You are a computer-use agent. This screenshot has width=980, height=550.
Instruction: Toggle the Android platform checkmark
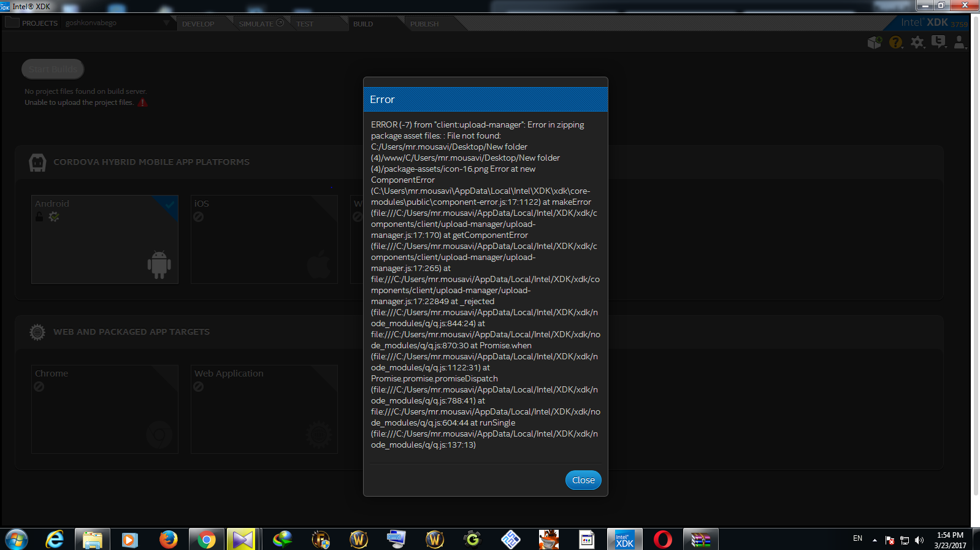pyautogui.click(x=169, y=204)
